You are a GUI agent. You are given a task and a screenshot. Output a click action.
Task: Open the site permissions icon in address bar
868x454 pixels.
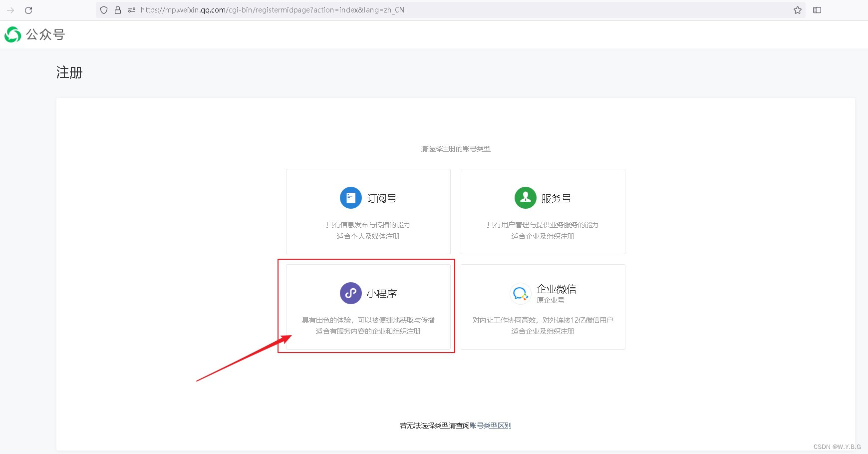click(132, 10)
